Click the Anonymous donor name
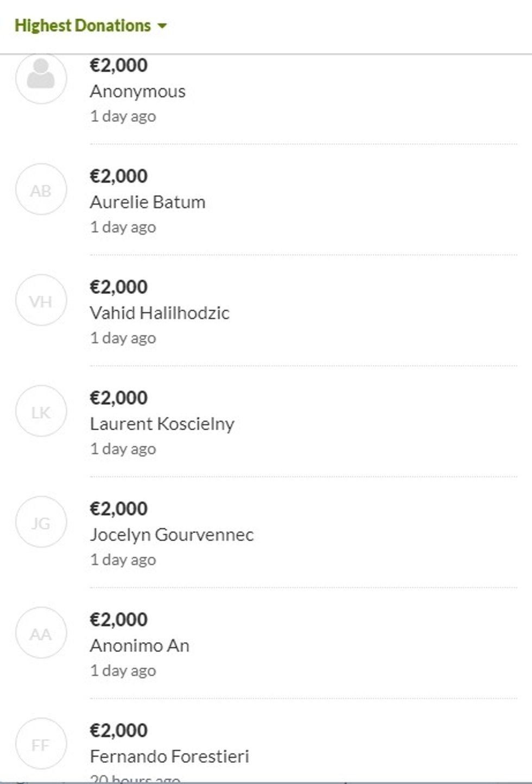 pyautogui.click(x=138, y=91)
